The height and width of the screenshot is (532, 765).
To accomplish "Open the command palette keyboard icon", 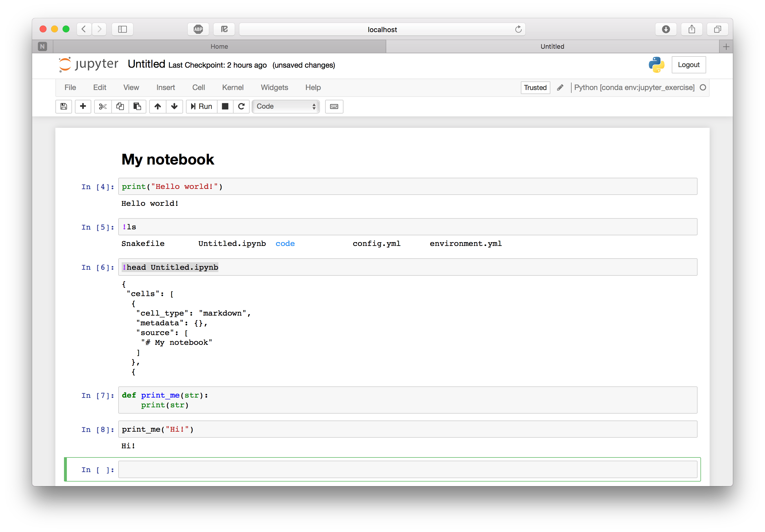I will click(x=334, y=107).
